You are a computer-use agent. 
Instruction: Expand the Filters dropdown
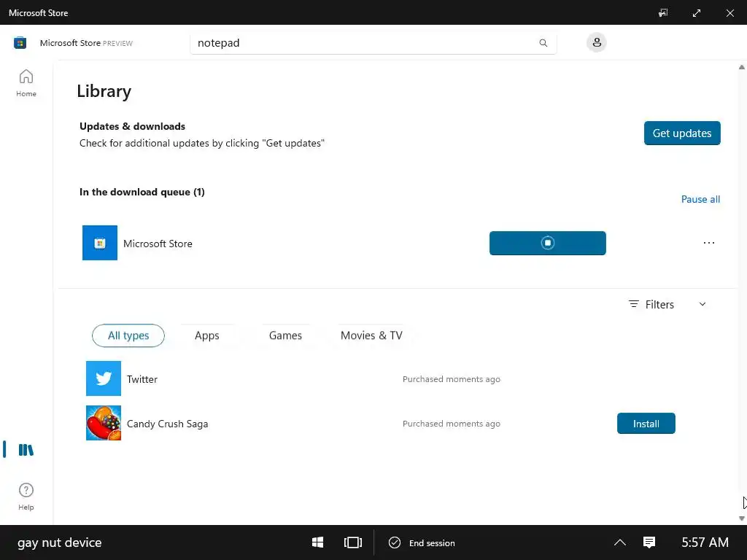(667, 304)
